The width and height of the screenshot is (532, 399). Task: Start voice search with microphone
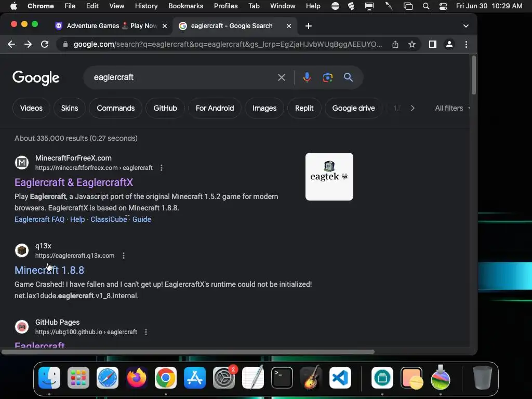point(307,77)
